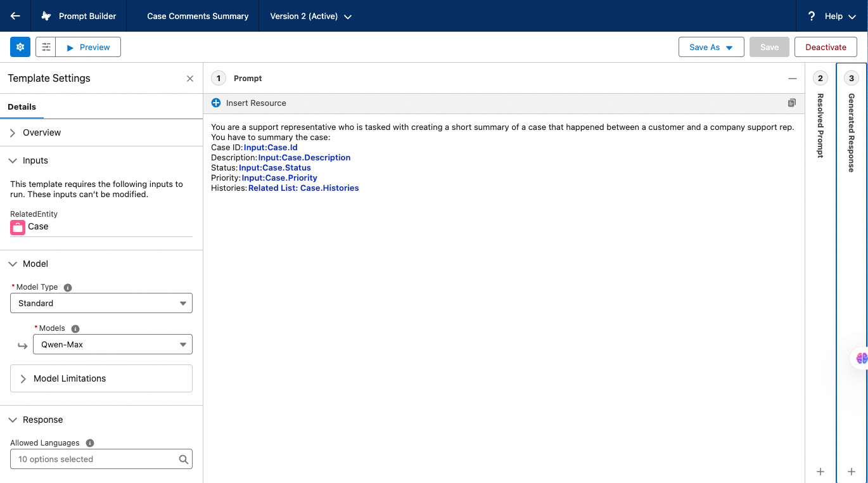
Task: Click the Save button
Action: pyautogui.click(x=769, y=47)
